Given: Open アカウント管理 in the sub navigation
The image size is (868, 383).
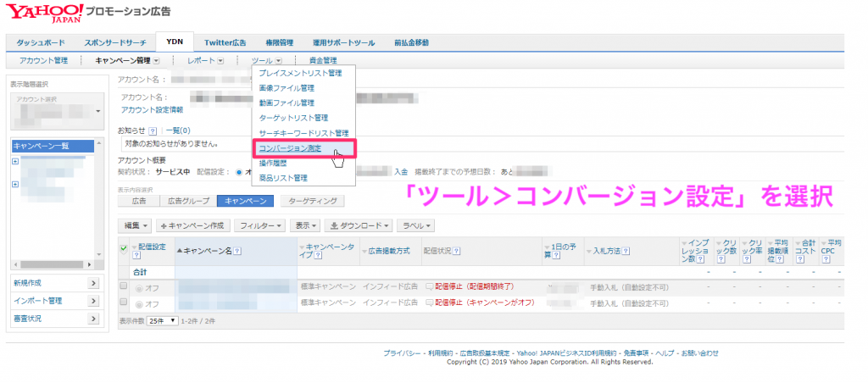Looking at the screenshot, I should click(42, 60).
